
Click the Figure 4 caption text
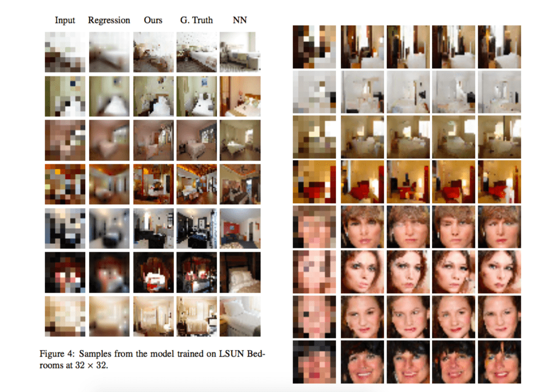pos(152,360)
